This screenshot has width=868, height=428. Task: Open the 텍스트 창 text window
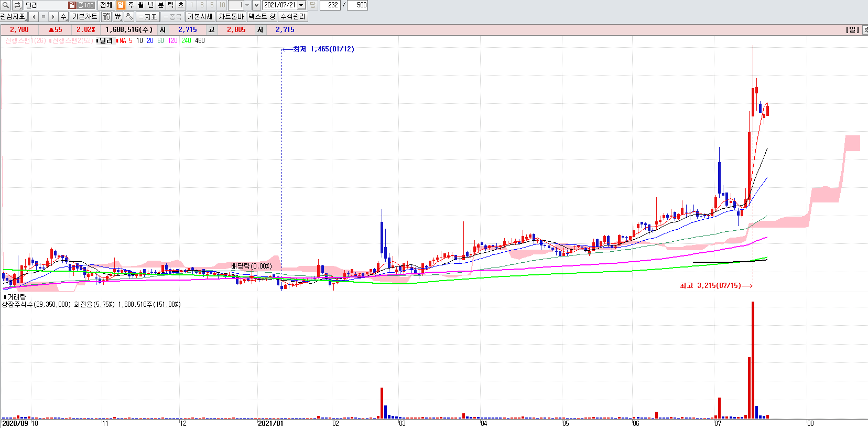point(262,17)
